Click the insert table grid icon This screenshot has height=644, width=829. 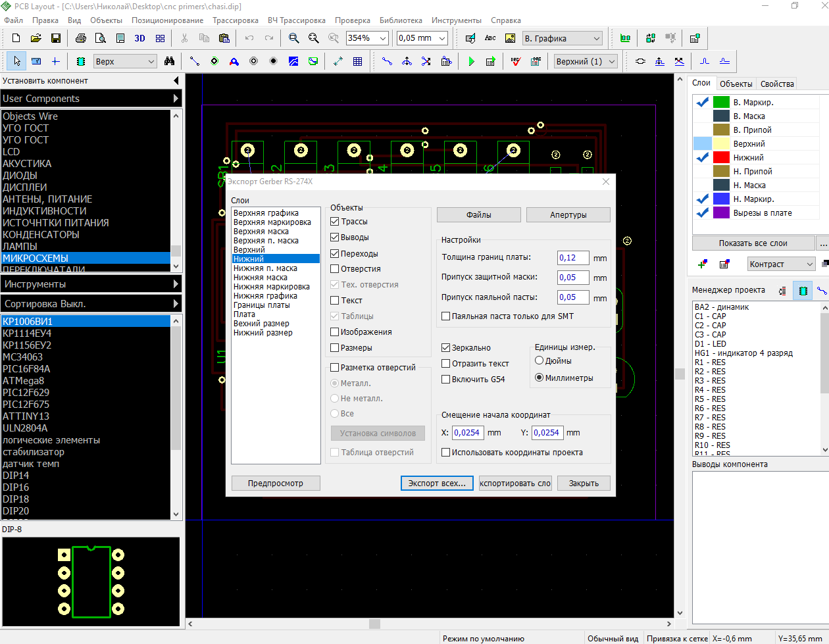pyautogui.click(x=358, y=61)
